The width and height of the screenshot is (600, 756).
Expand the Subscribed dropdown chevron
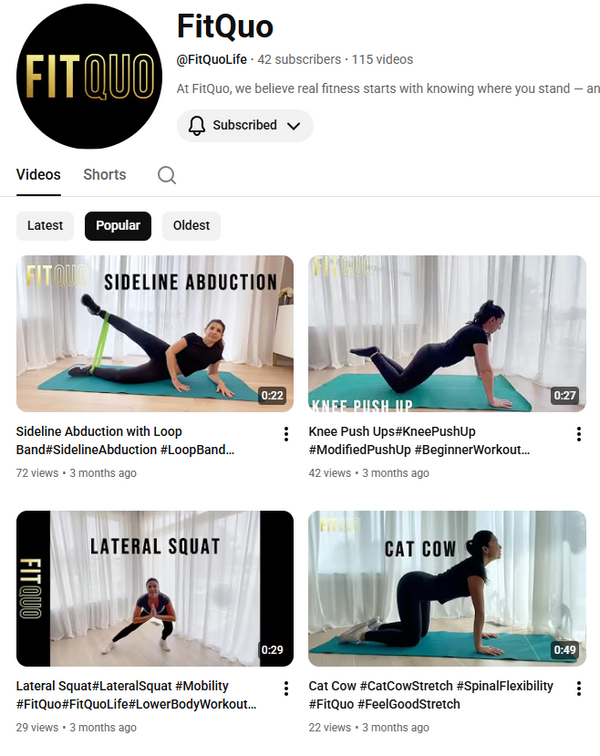pos(294,126)
